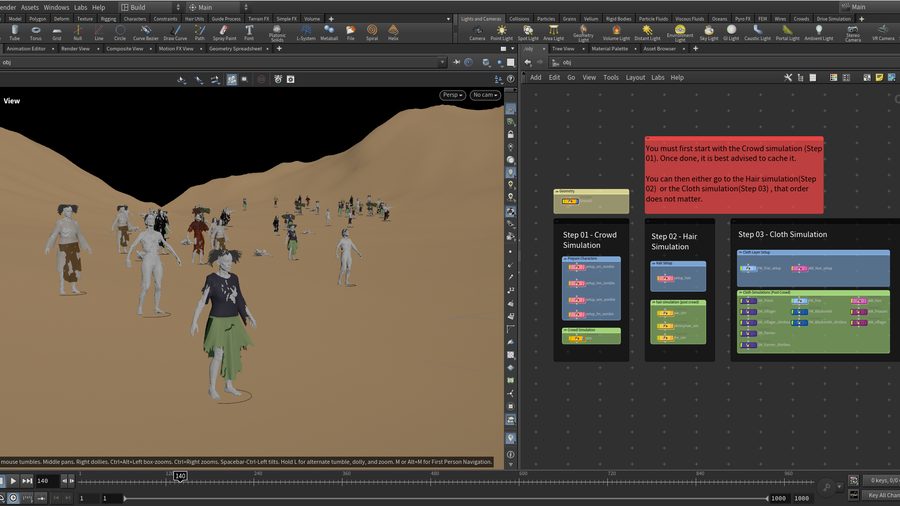Add an Environment Light
Viewport: 900px width, 506px height.
click(680, 33)
